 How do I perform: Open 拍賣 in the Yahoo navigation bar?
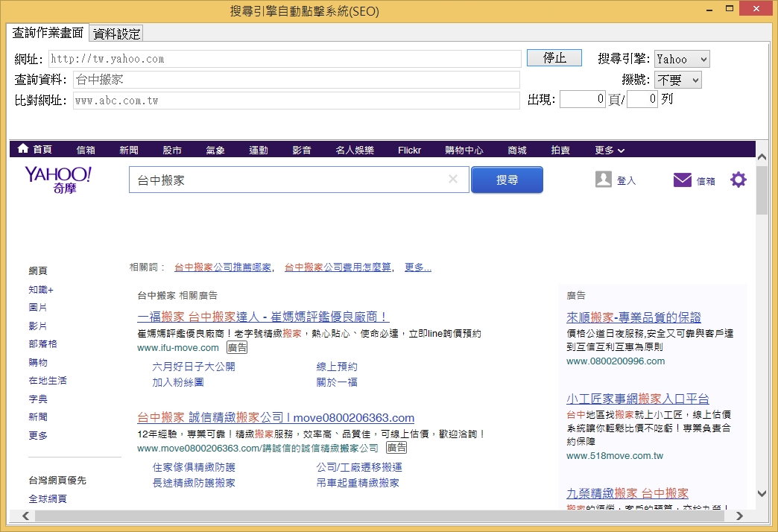[560, 150]
